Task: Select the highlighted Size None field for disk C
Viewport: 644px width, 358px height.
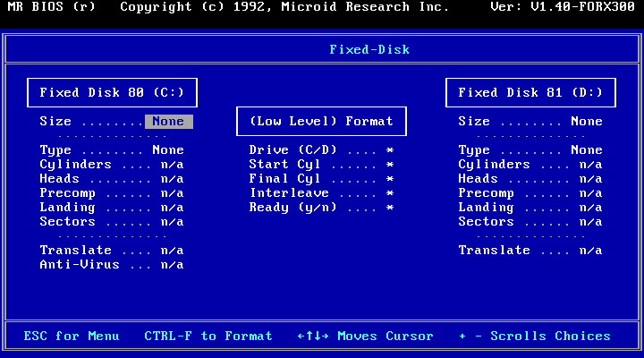Action: [168, 122]
